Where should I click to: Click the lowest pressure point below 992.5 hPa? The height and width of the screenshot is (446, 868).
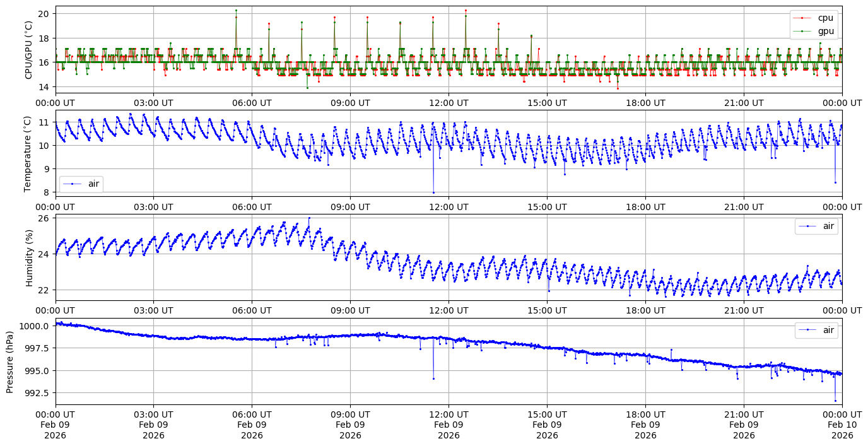[x=835, y=401]
